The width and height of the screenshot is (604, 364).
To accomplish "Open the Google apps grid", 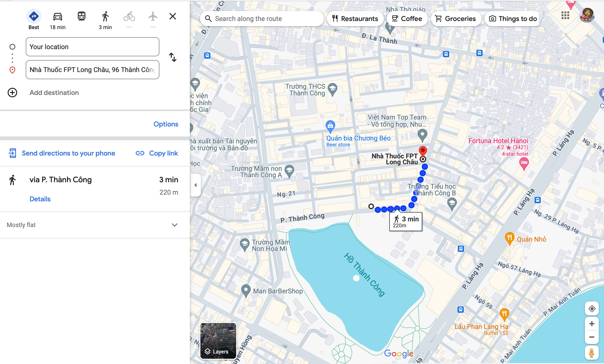I will click(x=565, y=16).
